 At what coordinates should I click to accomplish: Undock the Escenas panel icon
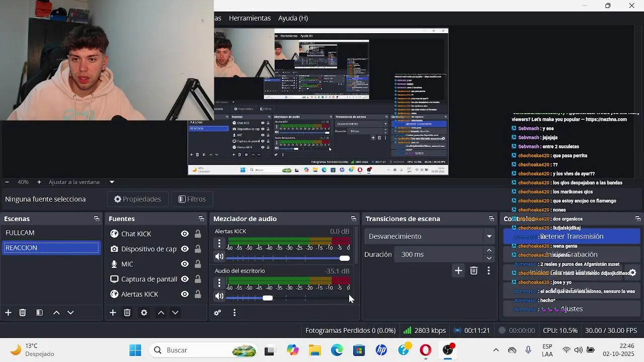point(97,219)
